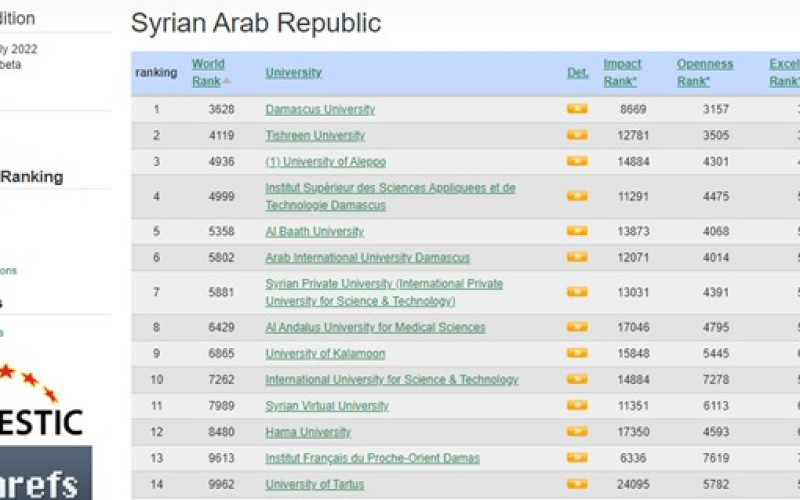The height and width of the screenshot is (500, 800).
Task: Open details icon for University of Aleppo
Action: (577, 161)
